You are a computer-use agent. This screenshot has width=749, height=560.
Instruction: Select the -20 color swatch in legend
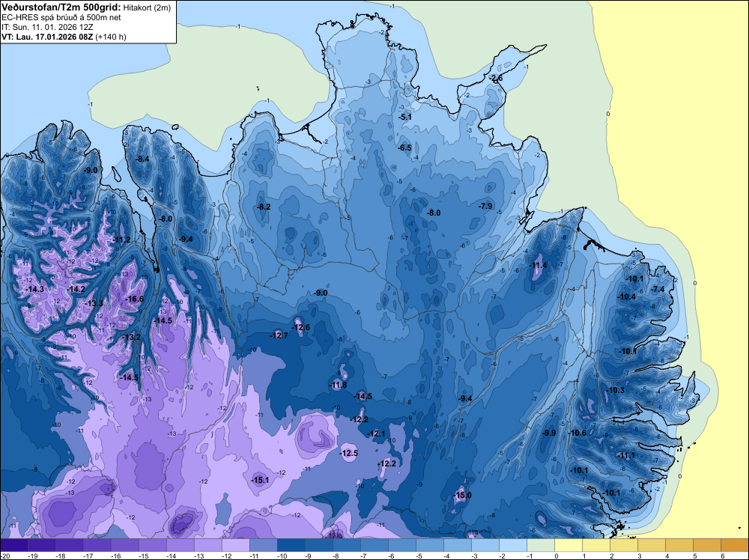tap(13, 545)
